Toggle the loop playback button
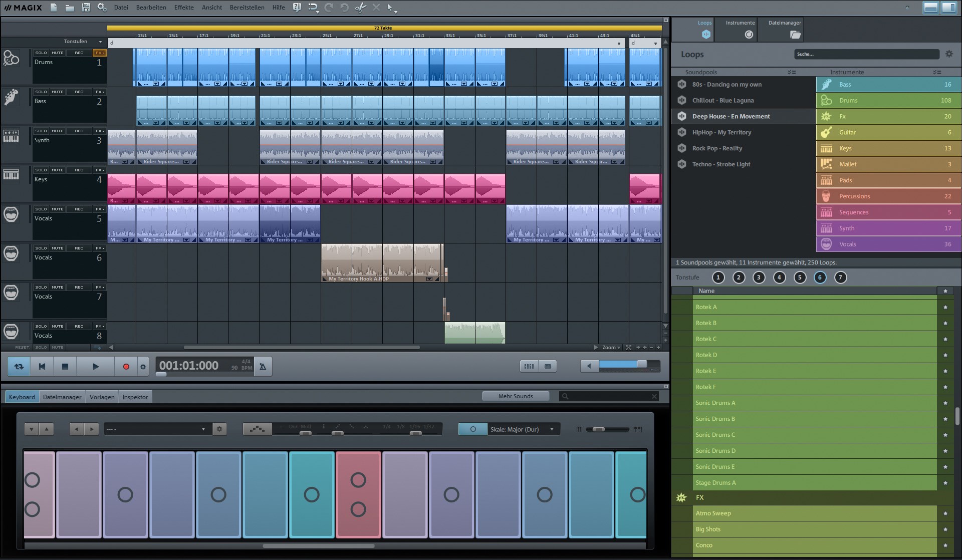The height and width of the screenshot is (560, 962). tap(19, 367)
